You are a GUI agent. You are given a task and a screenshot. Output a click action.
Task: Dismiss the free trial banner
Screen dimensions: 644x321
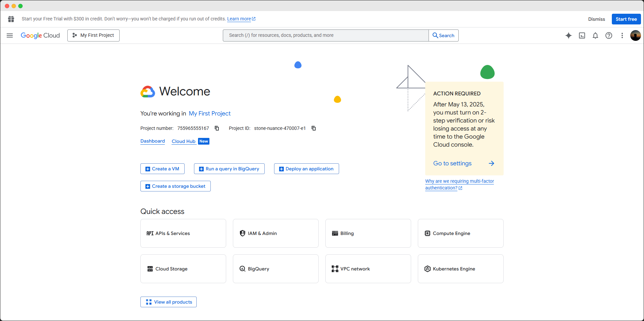(x=596, y=19)
